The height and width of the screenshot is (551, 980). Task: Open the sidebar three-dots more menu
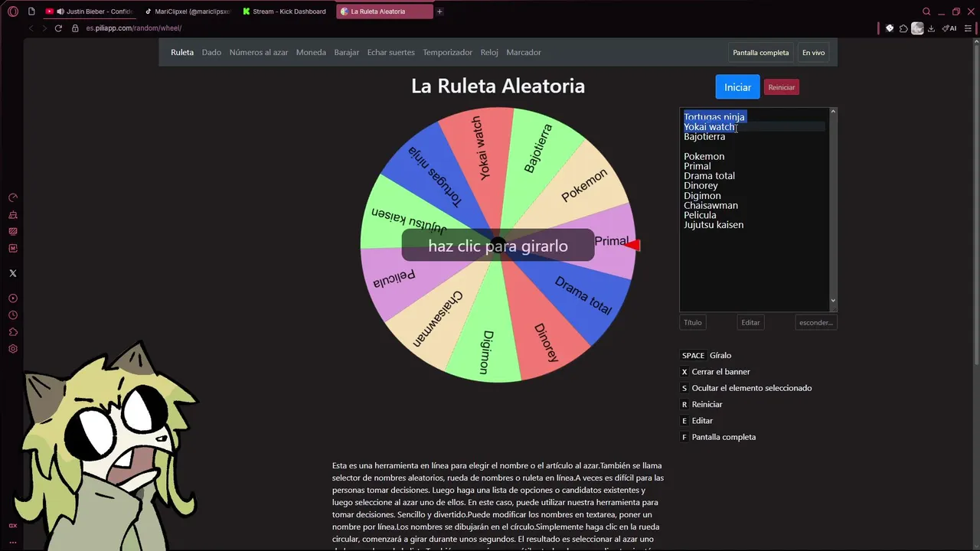(x=13, y=543)
